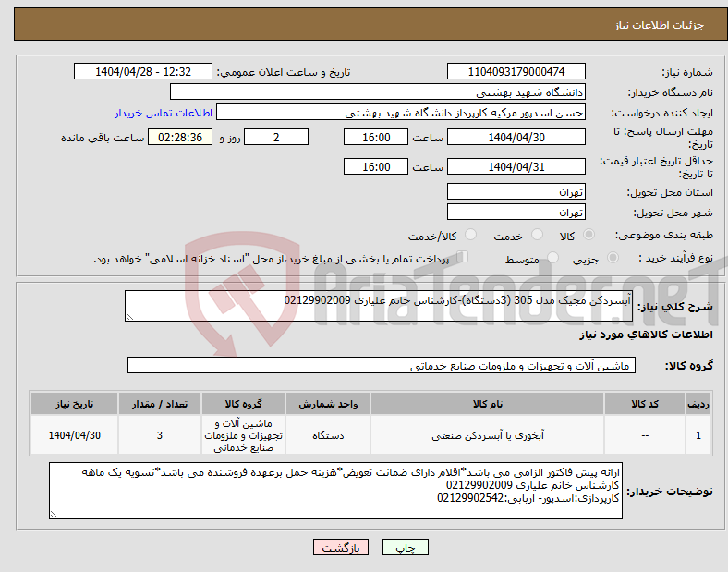
Task: Toggle the اسناد خزانه اسلامی payment checkbox
Action: pyautogui.click(x=463, y=257)
